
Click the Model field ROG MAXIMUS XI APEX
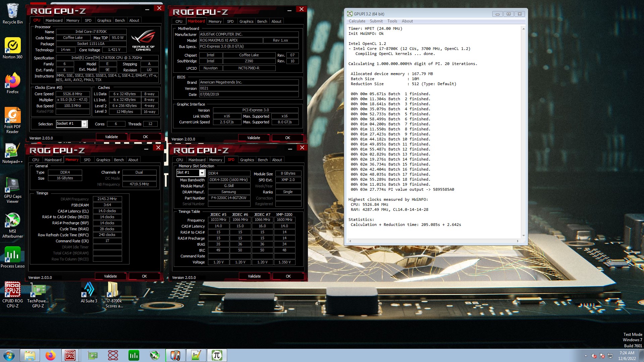[x=231, y=40]
